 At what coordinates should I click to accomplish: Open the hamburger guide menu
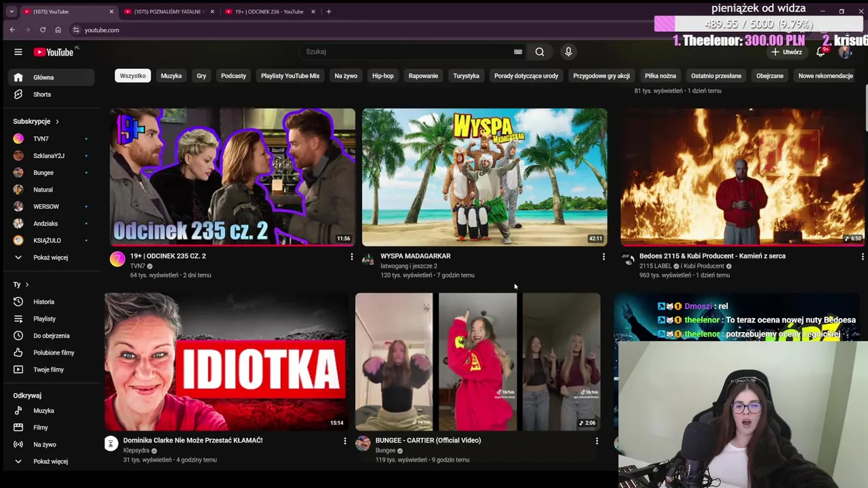(x=18, y=52)
